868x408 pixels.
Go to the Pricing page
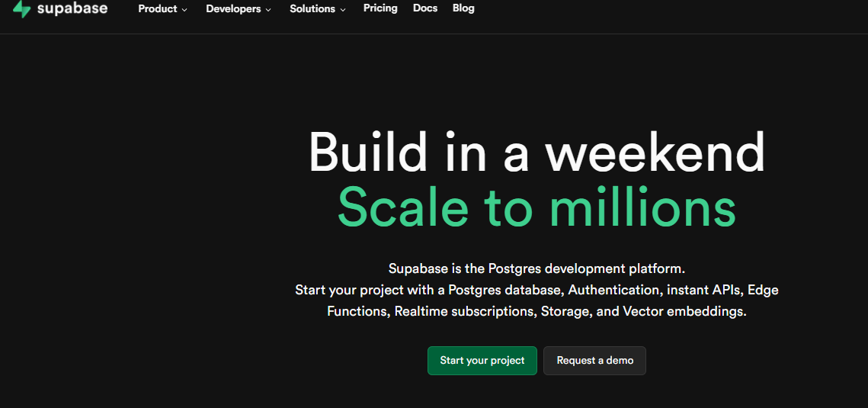380,8
